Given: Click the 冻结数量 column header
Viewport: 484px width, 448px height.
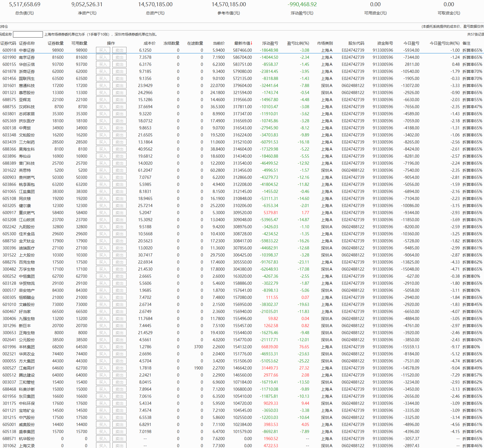Looking at the screenshot, I should pos(171,43).
